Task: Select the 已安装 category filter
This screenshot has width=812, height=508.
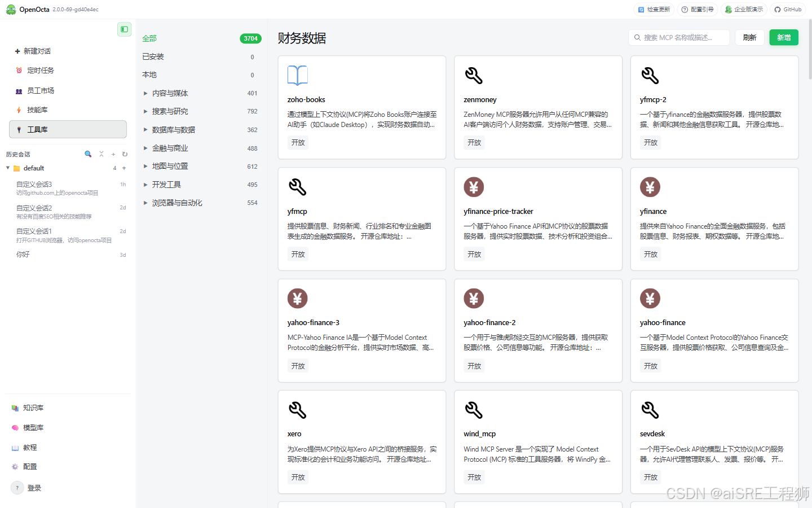Action: pyautogui.click(x=202, y=57)
